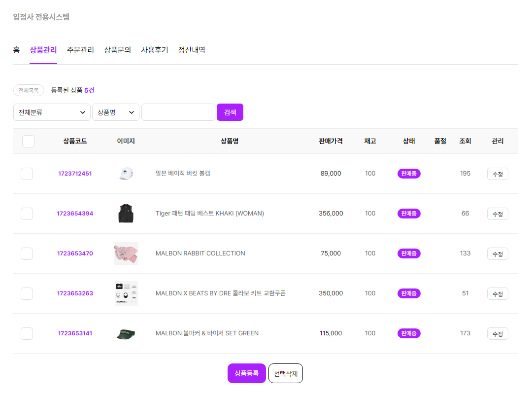Viewport: 532px width, 396px height.
Task: Tick the checkbox for product 1723653263
Action: [27, 293]
